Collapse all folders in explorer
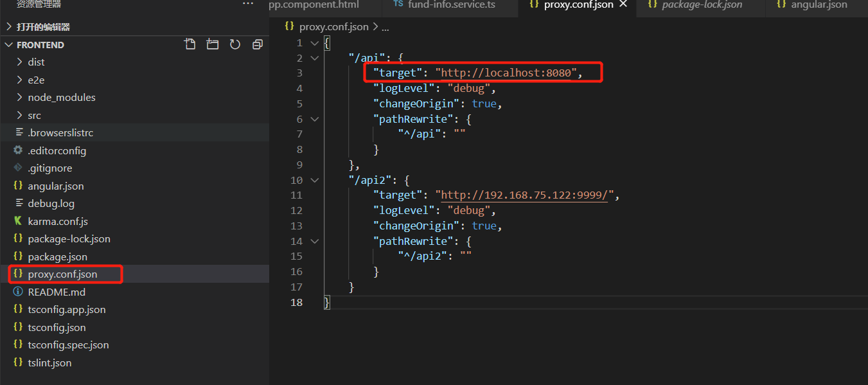 coord(258,44)
